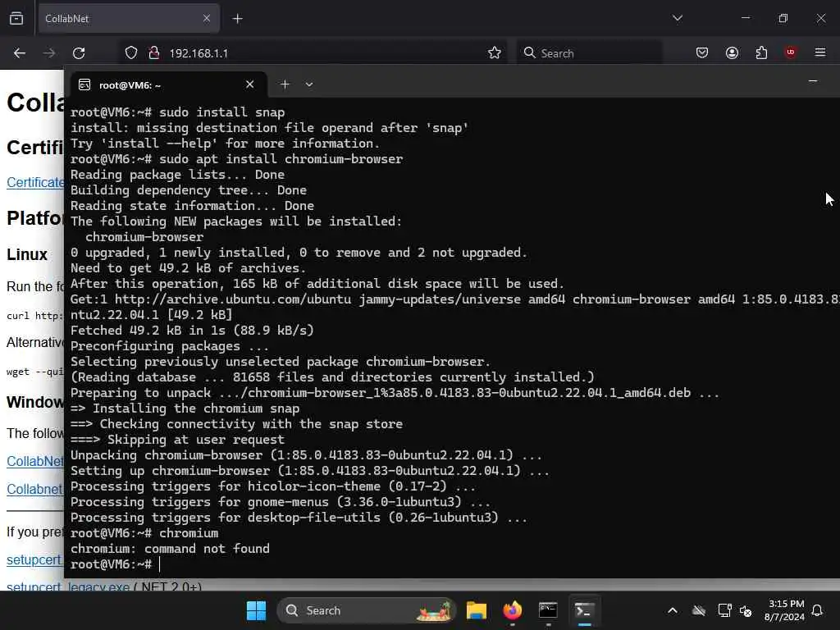This screenshot has height=630, width=840.
Task: Open File Explorer from taskbar
Action: pos(477,610)
